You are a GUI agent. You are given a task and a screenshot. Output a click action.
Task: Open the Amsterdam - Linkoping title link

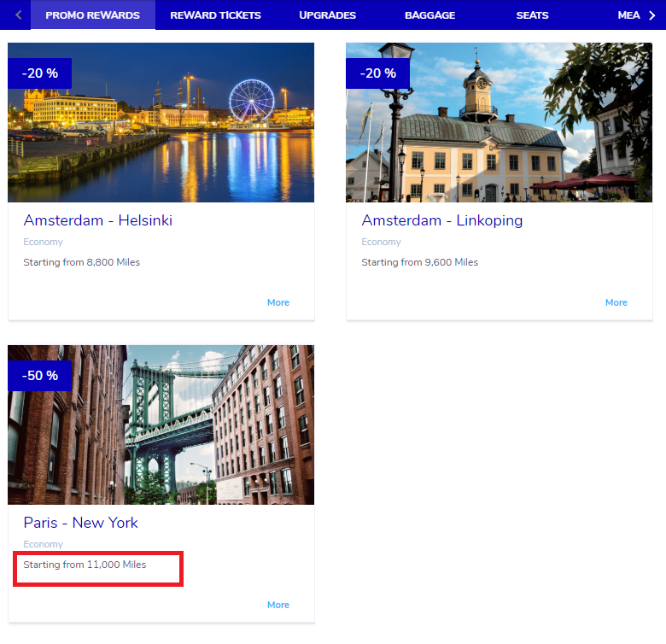point(441,220)
